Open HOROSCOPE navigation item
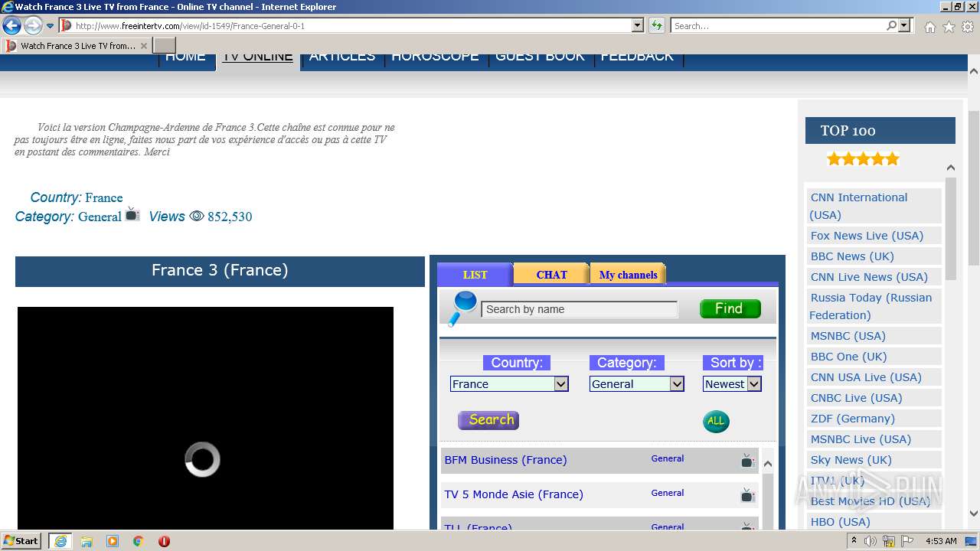This screenshot has height=551, width=980. tap(435, 57)
